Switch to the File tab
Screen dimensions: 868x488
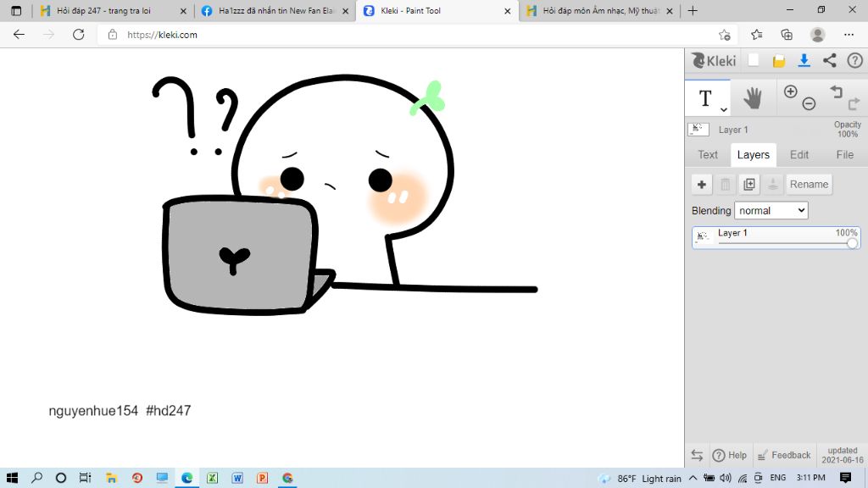pyautogui.click(x=844, y=155)
